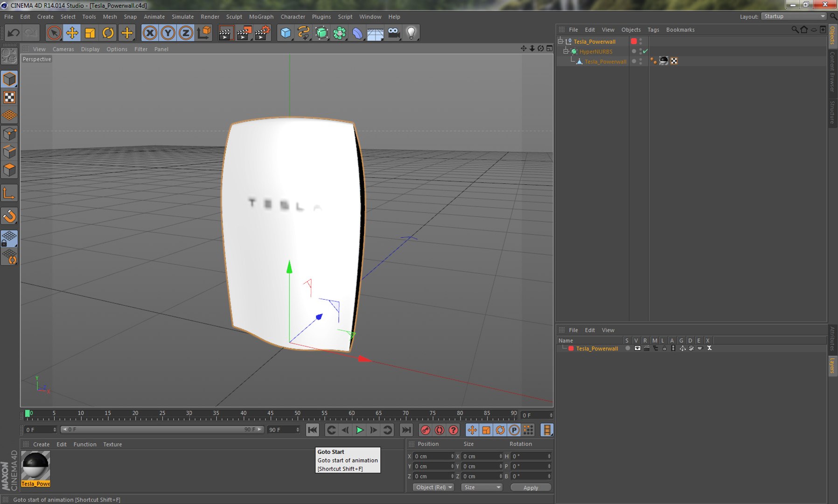
Task: Add a Cube primitive object
Action: 286,33
